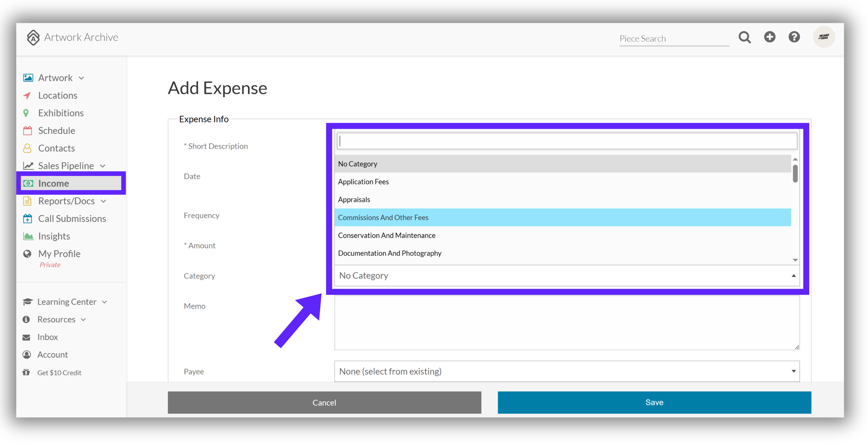Click the Save button

pos(654,402)
